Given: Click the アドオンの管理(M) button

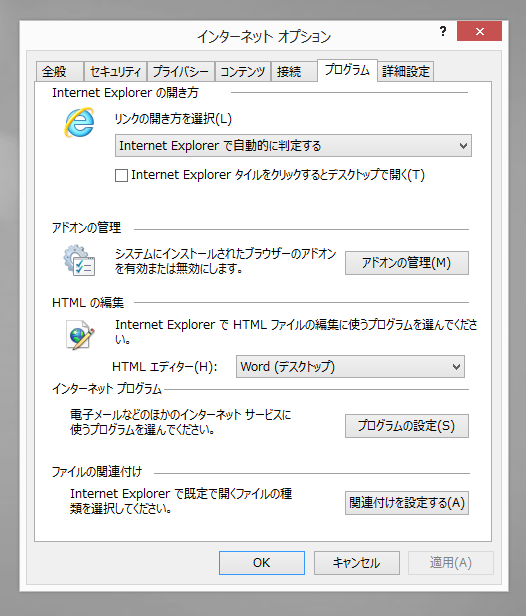Looking at the screenshot, I should tap(407, 263).
